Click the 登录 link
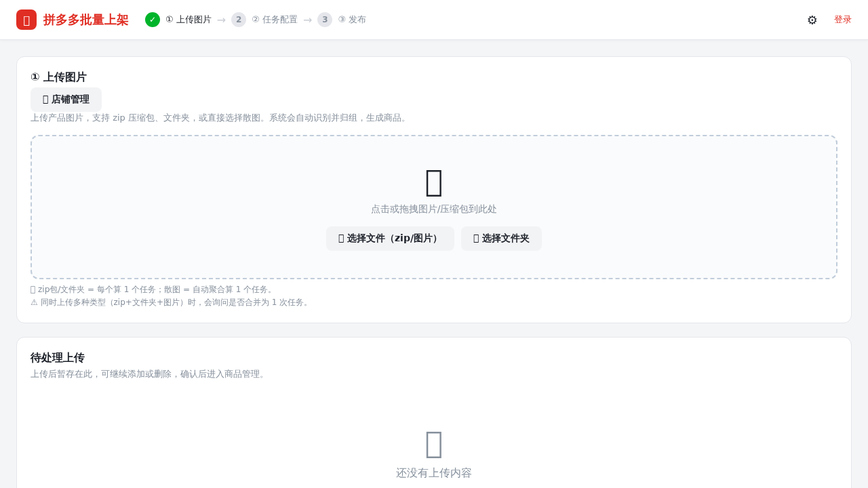 [x=843, y=20]
